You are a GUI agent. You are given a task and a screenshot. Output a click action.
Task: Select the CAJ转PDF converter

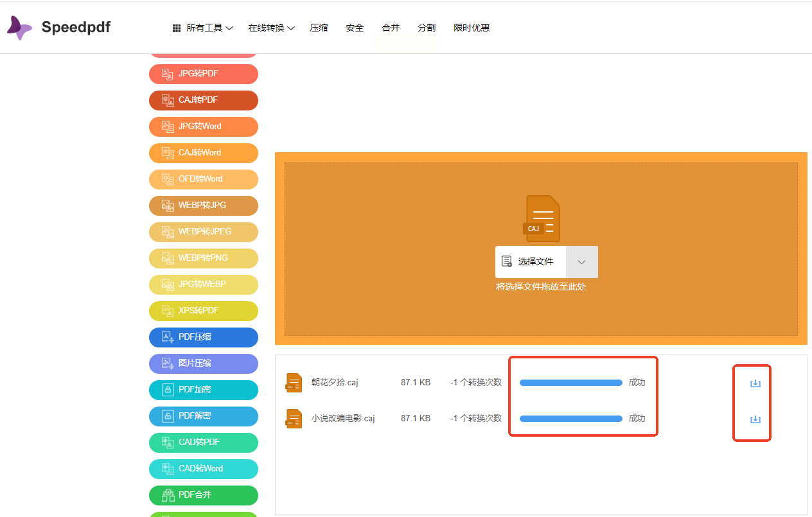pyautogui.click(x=203, y=100)
